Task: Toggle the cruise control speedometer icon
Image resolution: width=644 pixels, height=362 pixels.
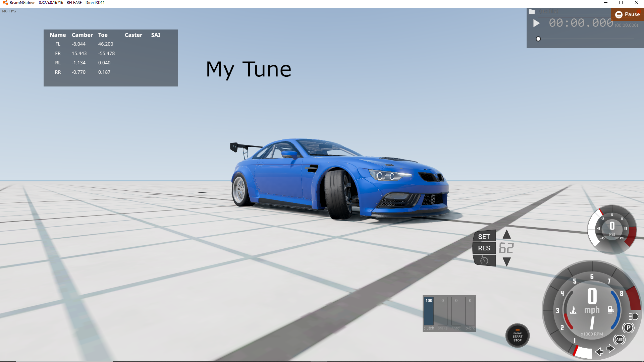Action: coord(484,260)
